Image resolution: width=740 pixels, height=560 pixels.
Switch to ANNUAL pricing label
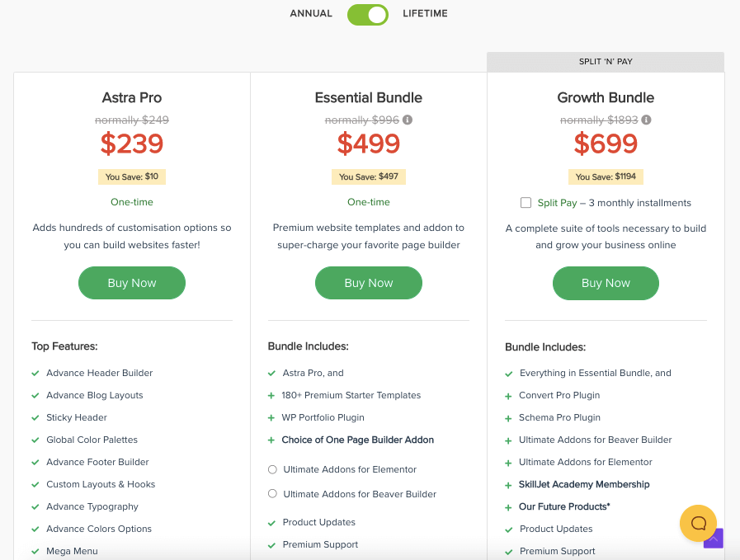coord(311,14)
